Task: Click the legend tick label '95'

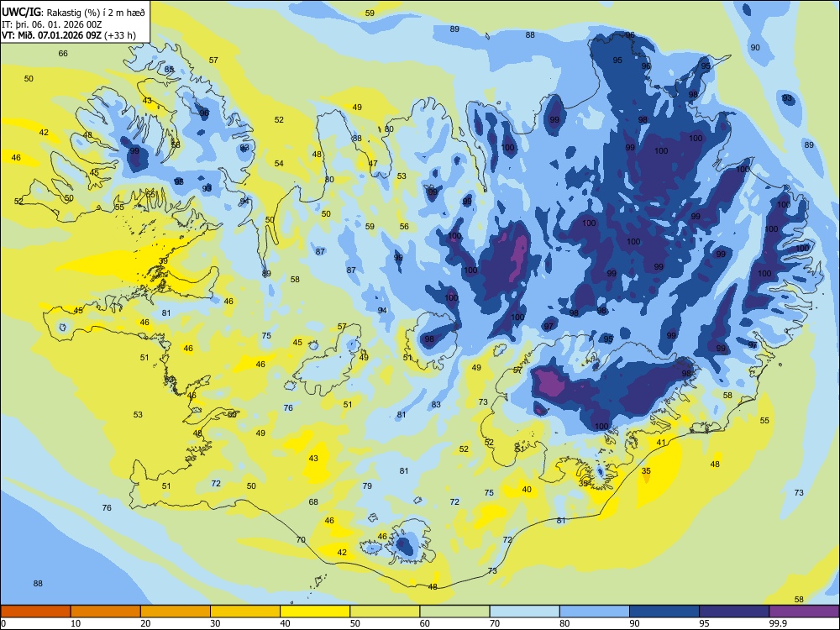Action: coord(704,623)
